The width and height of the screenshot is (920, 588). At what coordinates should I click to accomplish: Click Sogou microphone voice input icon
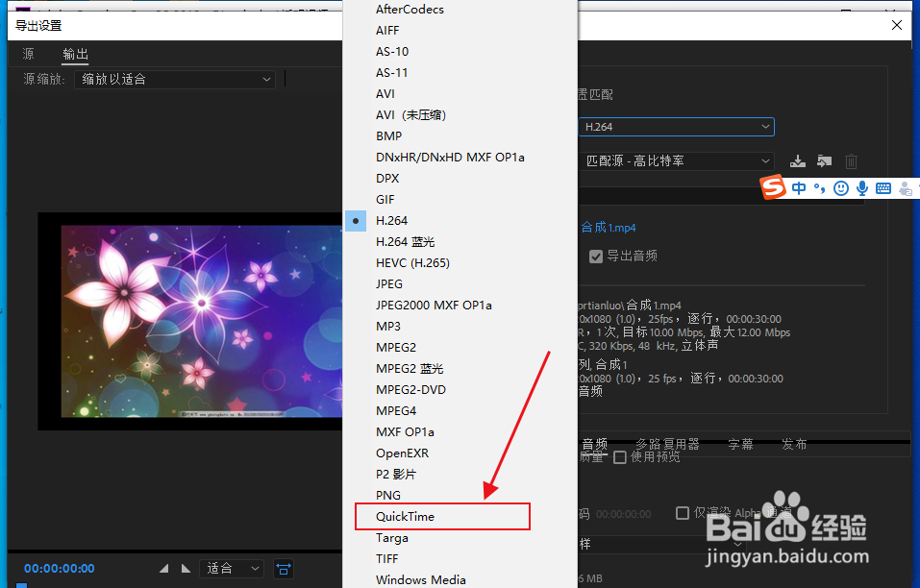tap(862, 188)
